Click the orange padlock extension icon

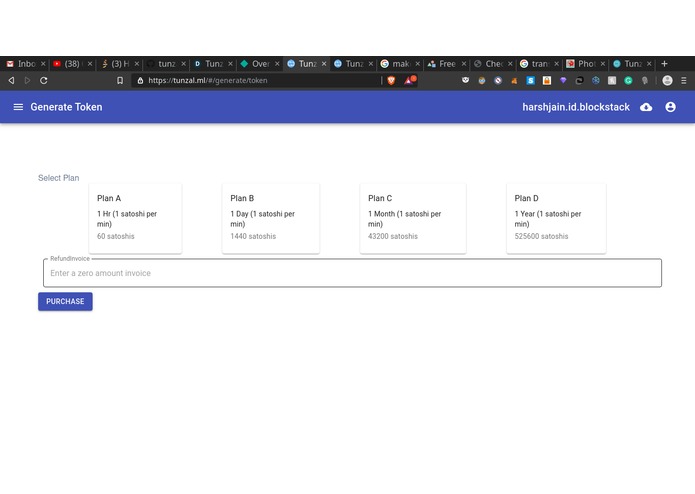(x=547, y=80)
